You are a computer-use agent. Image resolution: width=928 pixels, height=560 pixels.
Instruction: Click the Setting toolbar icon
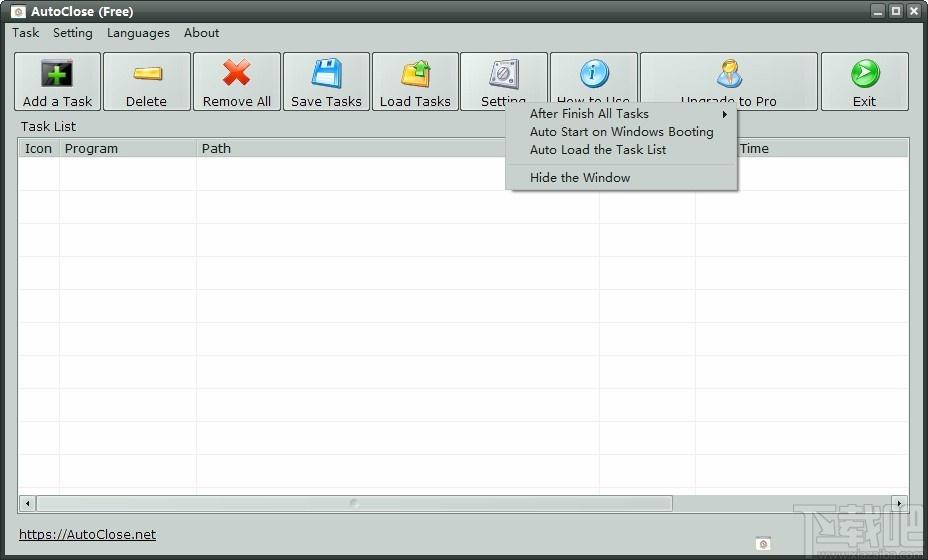[x=504, y=74]
